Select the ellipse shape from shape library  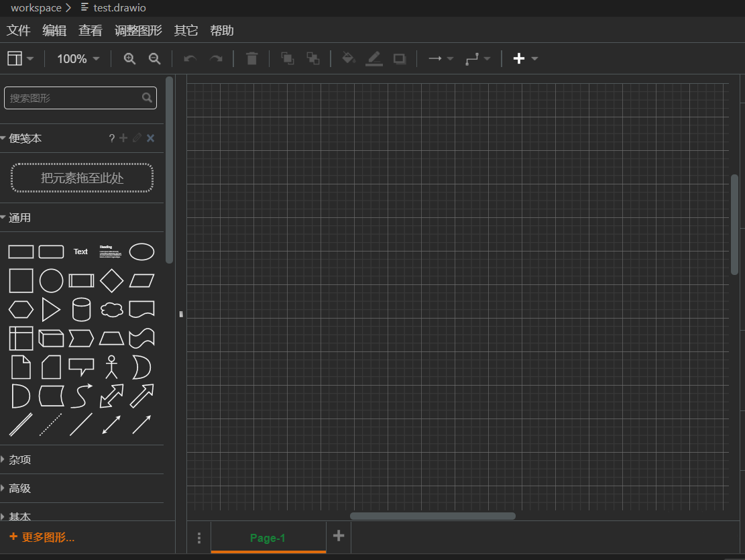pos(141,251)
